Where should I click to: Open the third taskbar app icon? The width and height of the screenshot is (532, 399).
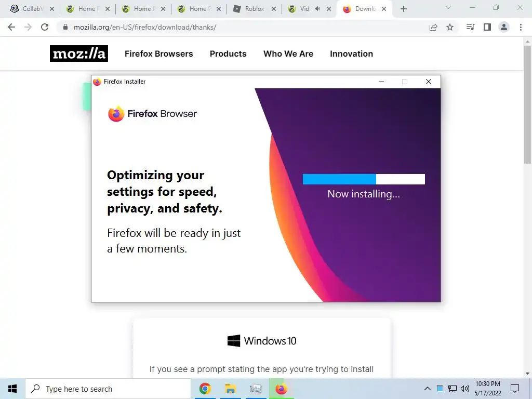coord(256,389)
